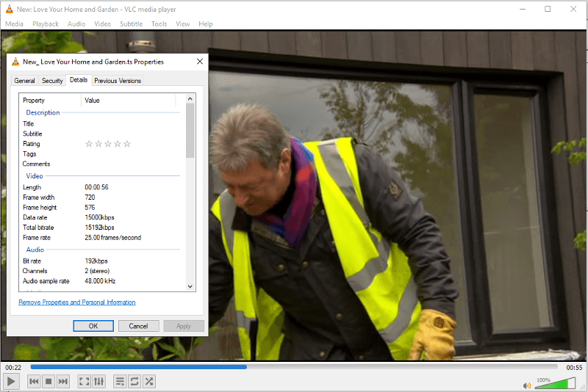588x392 pixels.
Task: Select the Tags property row
Action: click(x=101, y=154)
